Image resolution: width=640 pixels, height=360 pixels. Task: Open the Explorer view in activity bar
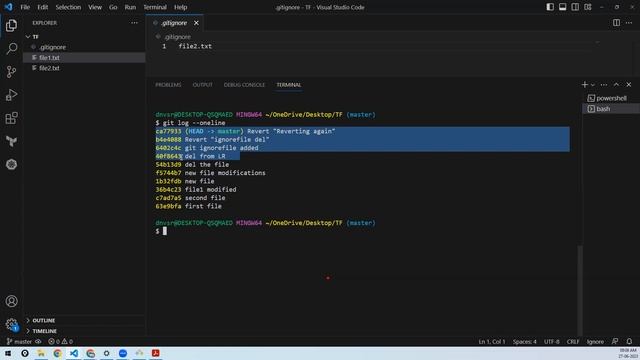click(x=11, y=25)
